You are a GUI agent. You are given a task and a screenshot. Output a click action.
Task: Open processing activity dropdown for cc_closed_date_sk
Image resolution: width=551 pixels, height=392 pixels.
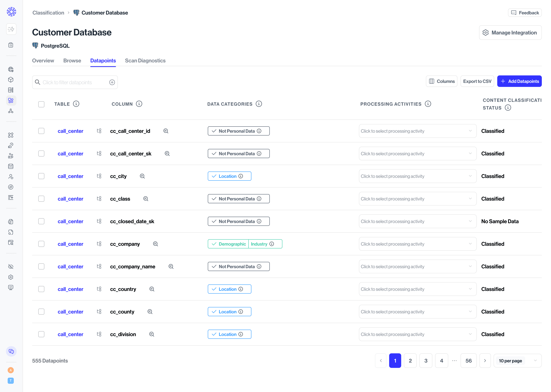tap(418, 221)
